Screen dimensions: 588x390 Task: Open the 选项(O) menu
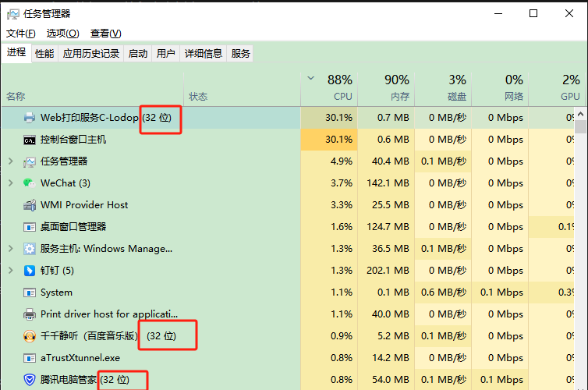(62, 34)
